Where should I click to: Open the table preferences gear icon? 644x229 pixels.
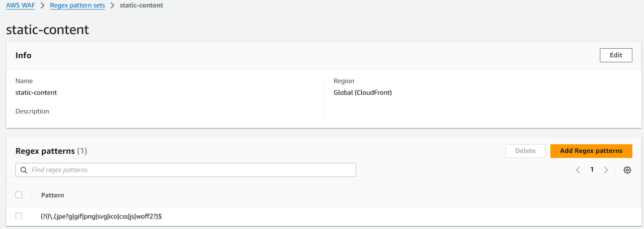(x=627, y=170)
